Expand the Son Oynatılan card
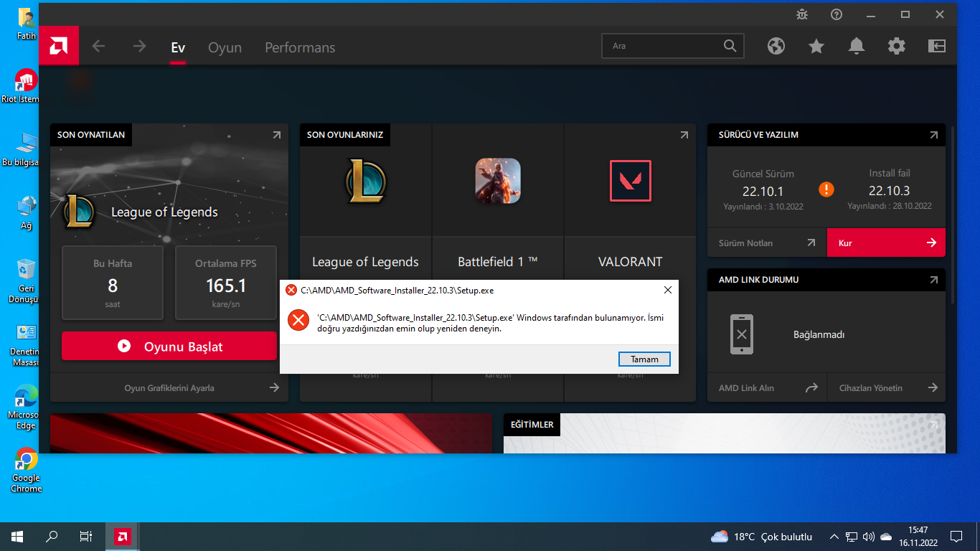This screenshot has height=551, width=980. click(x=277, y=135)
